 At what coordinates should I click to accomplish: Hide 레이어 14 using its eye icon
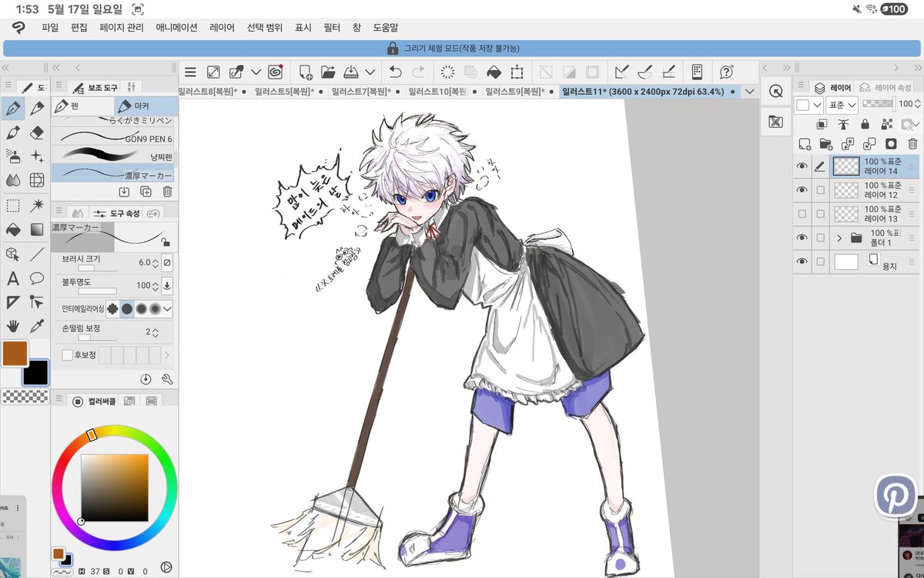pos(802,166)
